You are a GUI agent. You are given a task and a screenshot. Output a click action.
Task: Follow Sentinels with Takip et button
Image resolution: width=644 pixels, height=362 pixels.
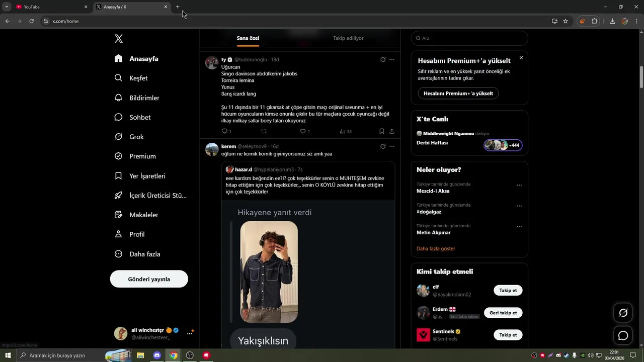click(x=508, y=335)
